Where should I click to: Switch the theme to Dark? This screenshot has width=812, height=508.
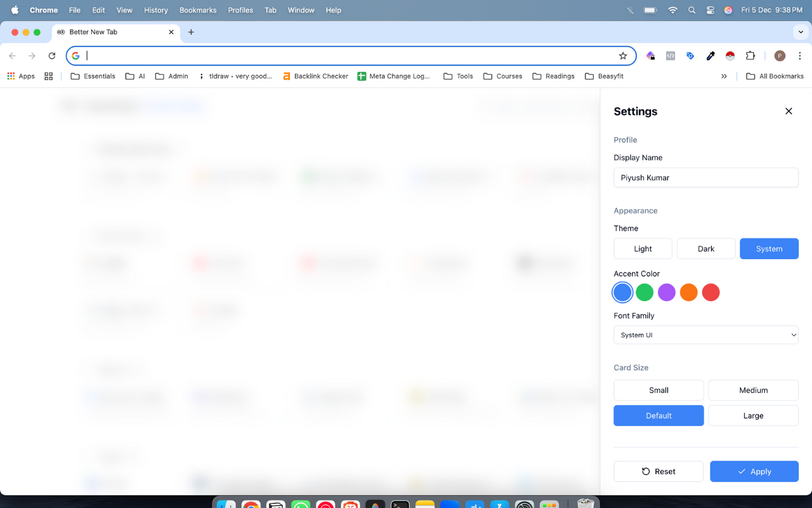705,248
